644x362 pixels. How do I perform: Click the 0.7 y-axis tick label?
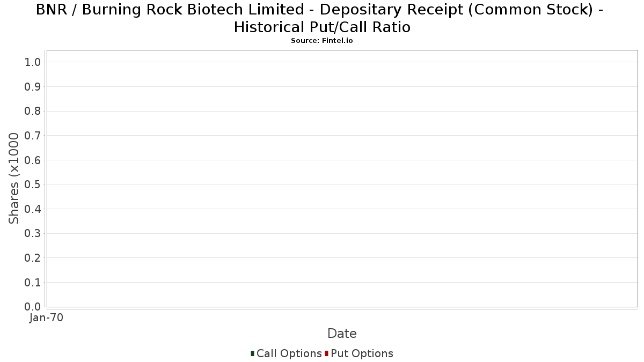[33, 136]
